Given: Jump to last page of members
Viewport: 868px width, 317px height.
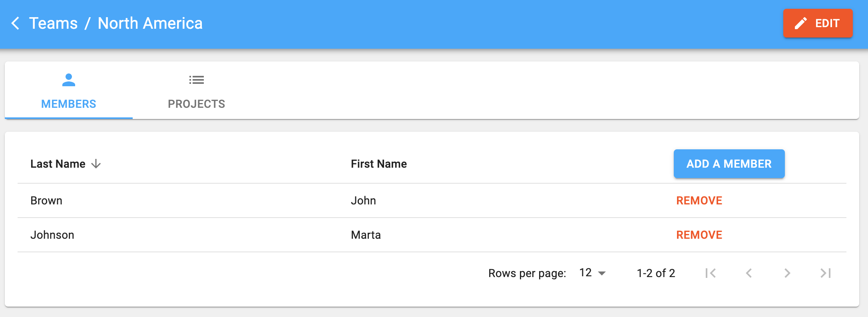Looking at the screenshot, I should point(825,273).
